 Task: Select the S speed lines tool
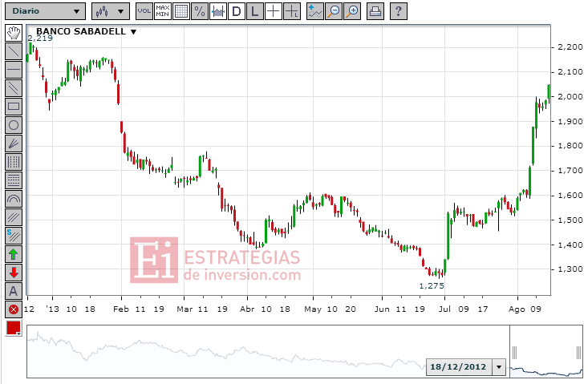pos(14,236)
